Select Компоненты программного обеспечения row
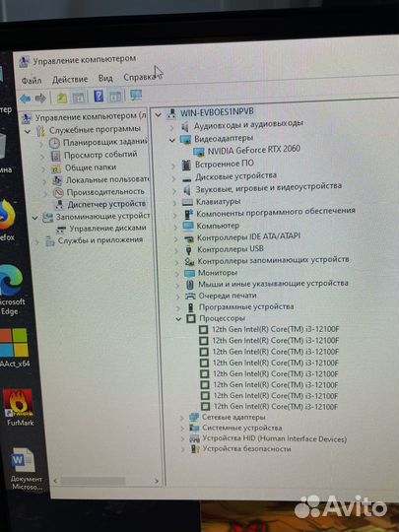The width and height of the screenshot is (399, 532). coord(276,212)
